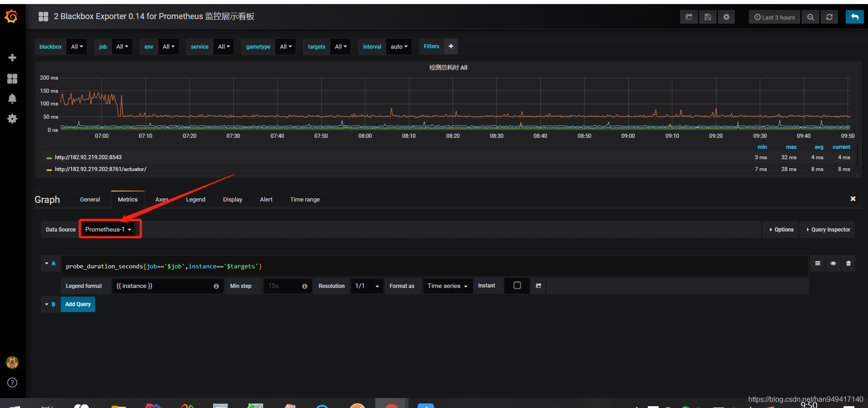Open the Last 3 hours time picker
The image size is (868, 408).
pyautogui.click(x=774, y=17)
